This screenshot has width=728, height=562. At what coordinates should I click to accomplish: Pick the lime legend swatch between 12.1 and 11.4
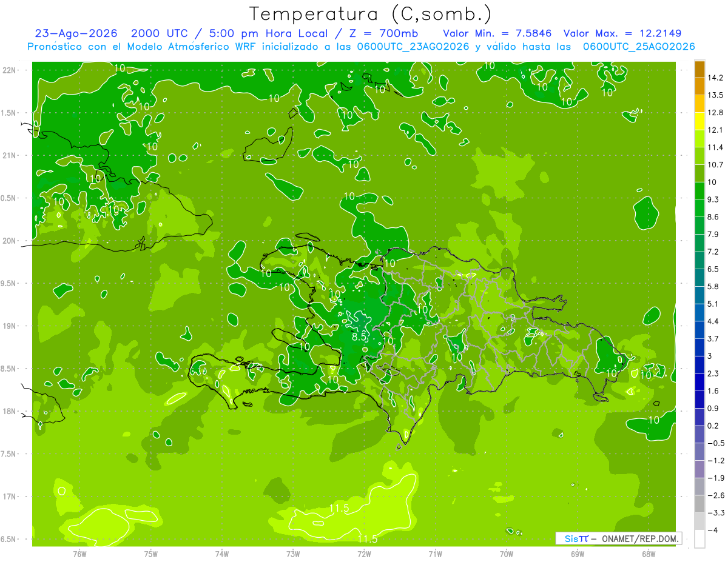pos(699,139)
